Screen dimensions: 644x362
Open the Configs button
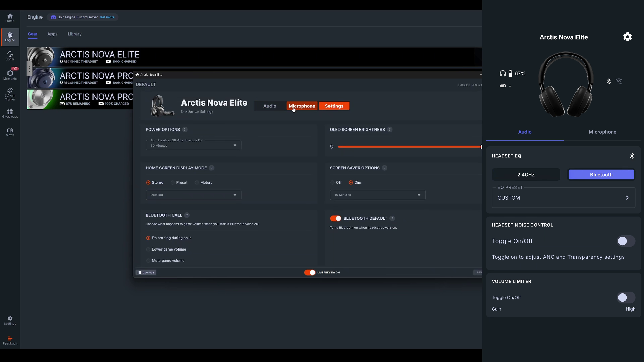pyautogui.click(x=146, y=272)
